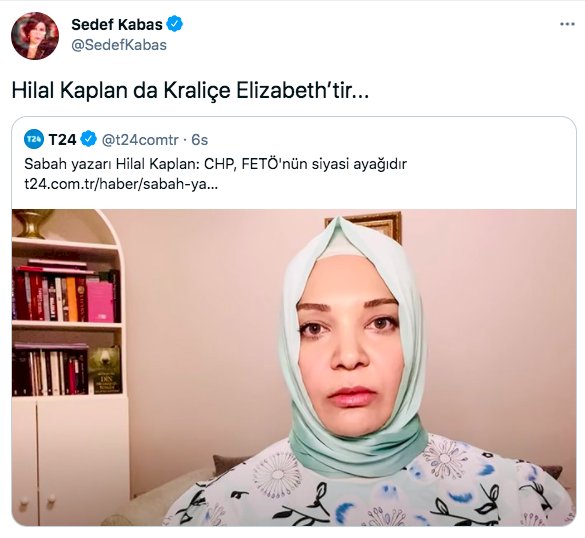Screen dimensions: 585x538
Task: Open the @t24comtr handle
Action: pyautogui.click(x=140, y=140)
